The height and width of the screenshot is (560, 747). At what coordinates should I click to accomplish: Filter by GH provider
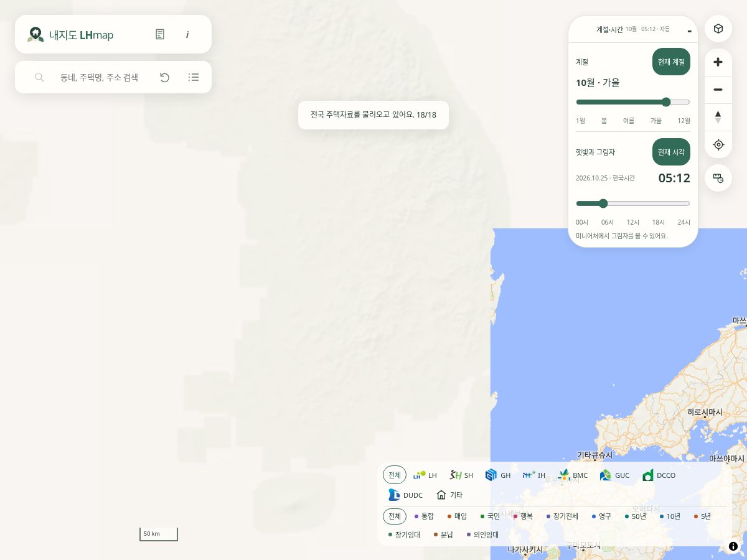tap(498, 475)
